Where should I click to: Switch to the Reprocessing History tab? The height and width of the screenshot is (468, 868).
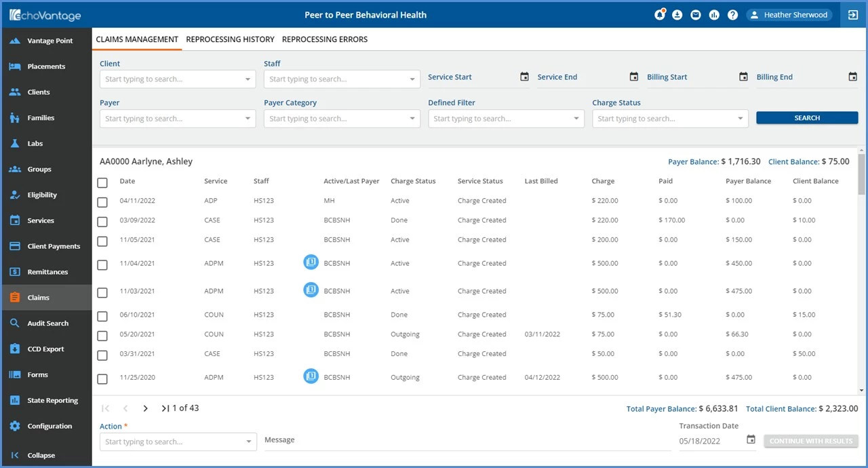coord(230,39)
